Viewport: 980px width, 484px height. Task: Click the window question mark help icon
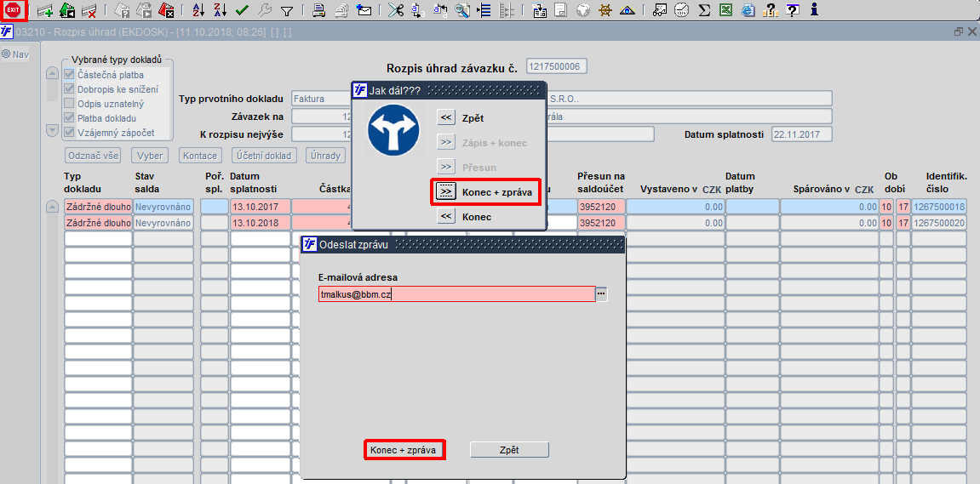(794, 10)
